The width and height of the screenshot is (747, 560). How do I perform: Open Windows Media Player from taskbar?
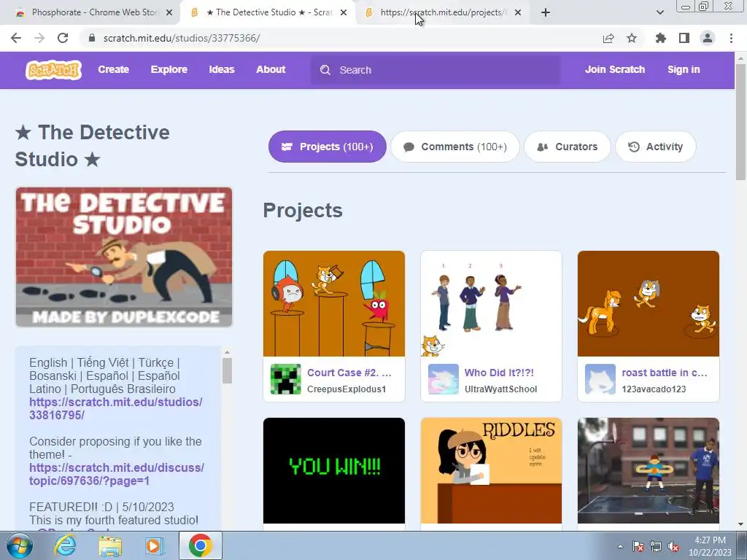[x=155, y=545]
